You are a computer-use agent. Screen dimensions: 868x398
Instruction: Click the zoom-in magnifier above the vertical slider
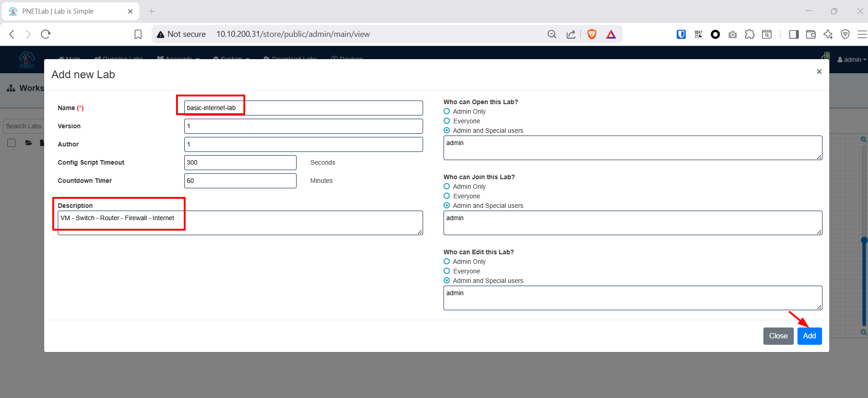point(863,140)
